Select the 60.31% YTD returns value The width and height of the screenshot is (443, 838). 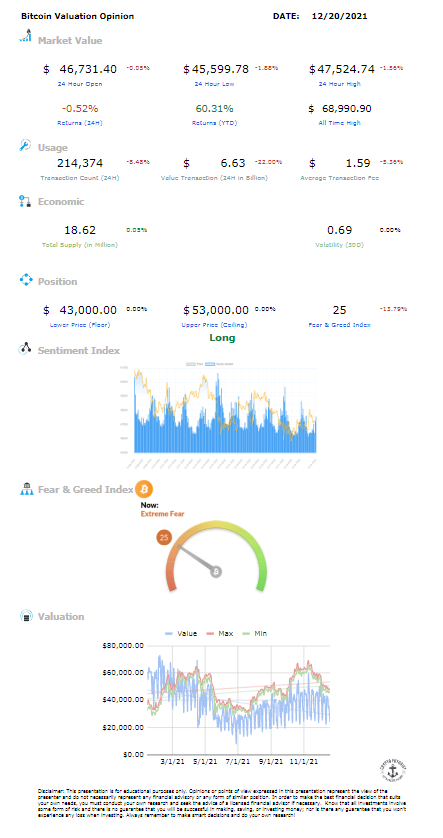point(214,108)
